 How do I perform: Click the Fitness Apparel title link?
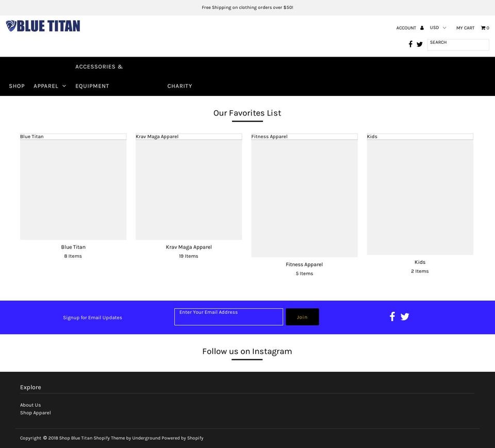[304, 264]
